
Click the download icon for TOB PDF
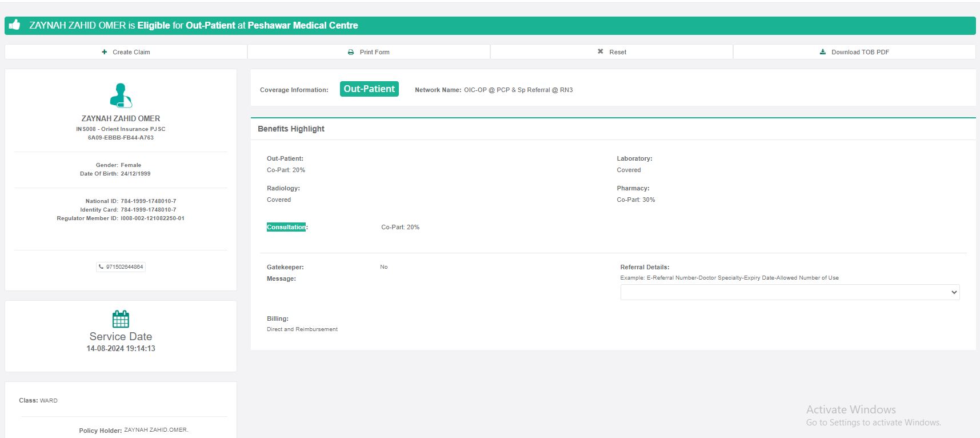(823, 52)
